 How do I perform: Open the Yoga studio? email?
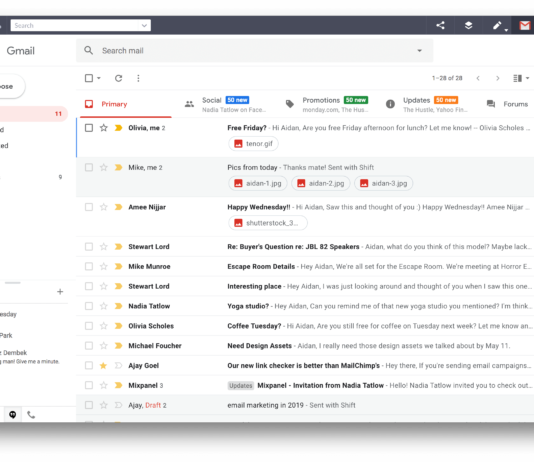click(305, 306)
